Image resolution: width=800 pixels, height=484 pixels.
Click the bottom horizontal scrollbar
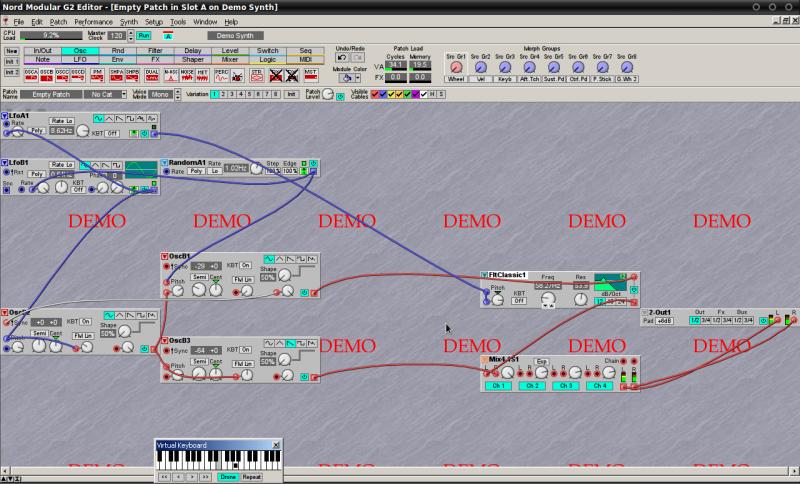coord(399,470)
